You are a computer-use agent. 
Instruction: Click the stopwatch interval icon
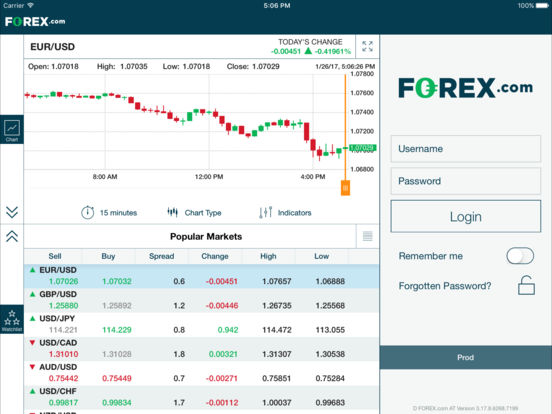pyautogui.click(x=87, y=212)
